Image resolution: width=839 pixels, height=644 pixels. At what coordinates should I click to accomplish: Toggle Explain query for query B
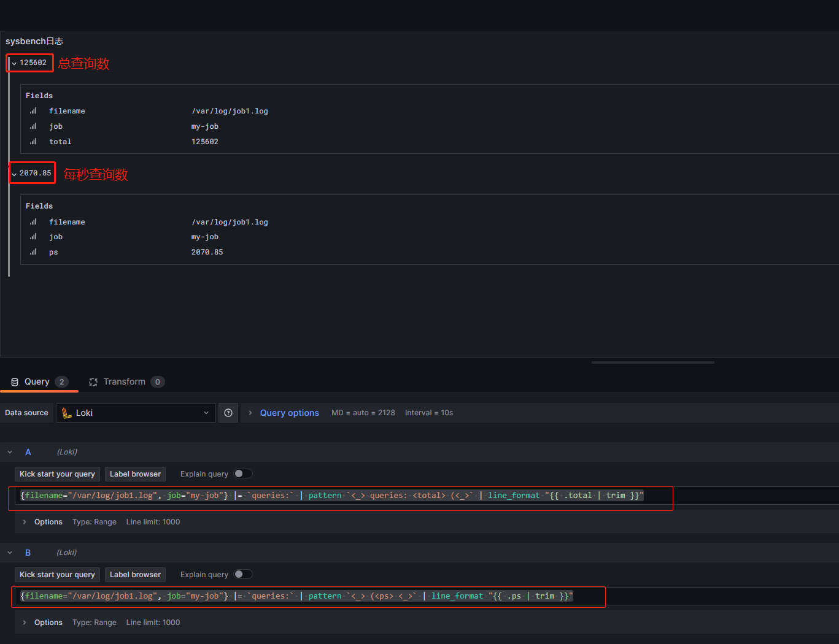(x=243, y=574)
